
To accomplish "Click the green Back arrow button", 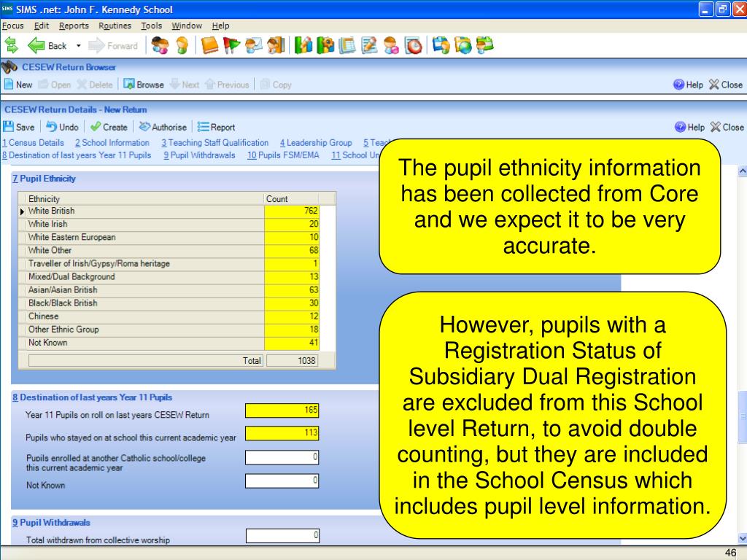I will [x=47, y=46].
